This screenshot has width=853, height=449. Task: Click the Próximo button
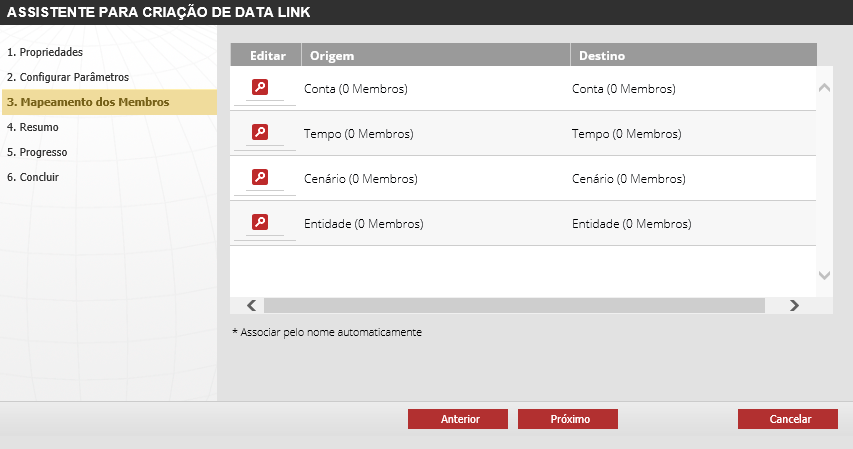pyautogui.click(x=568, y=419)
